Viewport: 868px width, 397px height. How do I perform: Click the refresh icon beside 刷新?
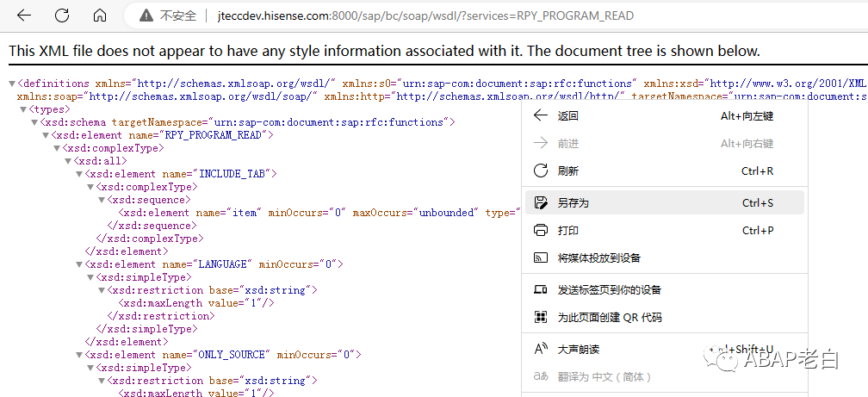[540, 171]
